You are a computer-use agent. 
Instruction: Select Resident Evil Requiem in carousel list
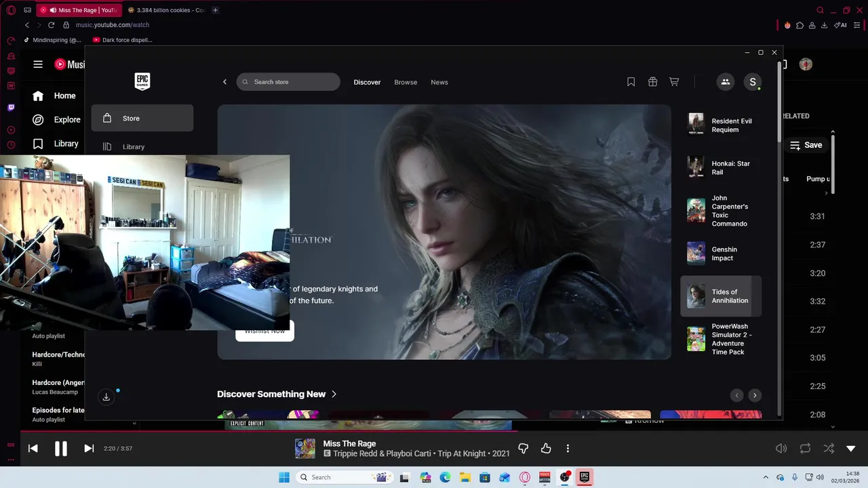[721, 125]
